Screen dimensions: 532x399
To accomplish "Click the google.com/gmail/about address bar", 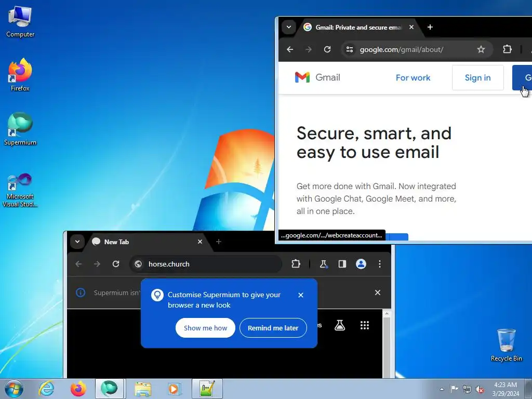I will tap(417, 49).
